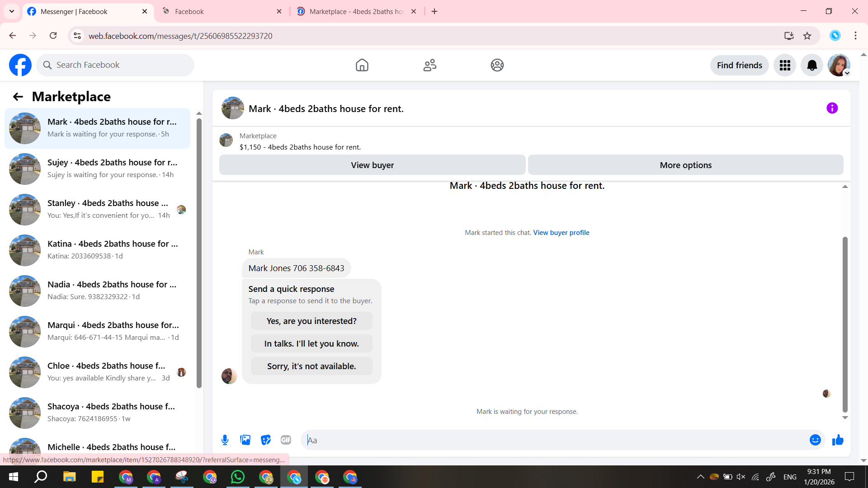Open the Friends icon in top navigation

tap(429, 65)
